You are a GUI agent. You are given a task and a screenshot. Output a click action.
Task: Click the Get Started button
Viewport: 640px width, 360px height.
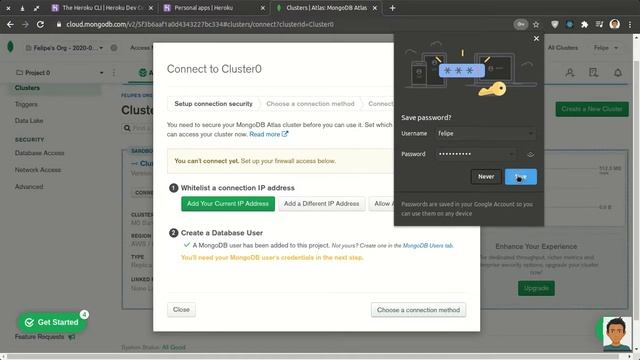click(x=52, y=322)
